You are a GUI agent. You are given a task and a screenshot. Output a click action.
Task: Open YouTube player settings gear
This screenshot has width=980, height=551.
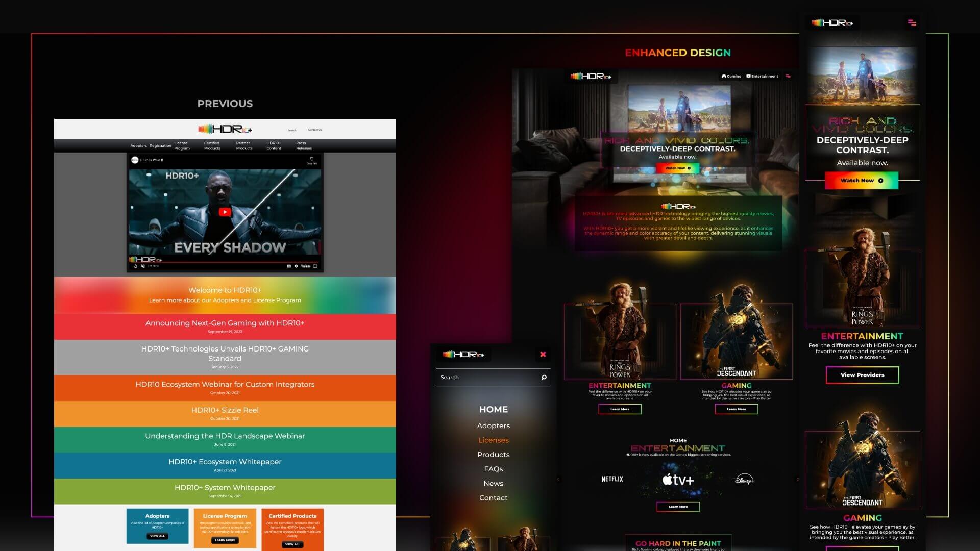pos(296,266)
